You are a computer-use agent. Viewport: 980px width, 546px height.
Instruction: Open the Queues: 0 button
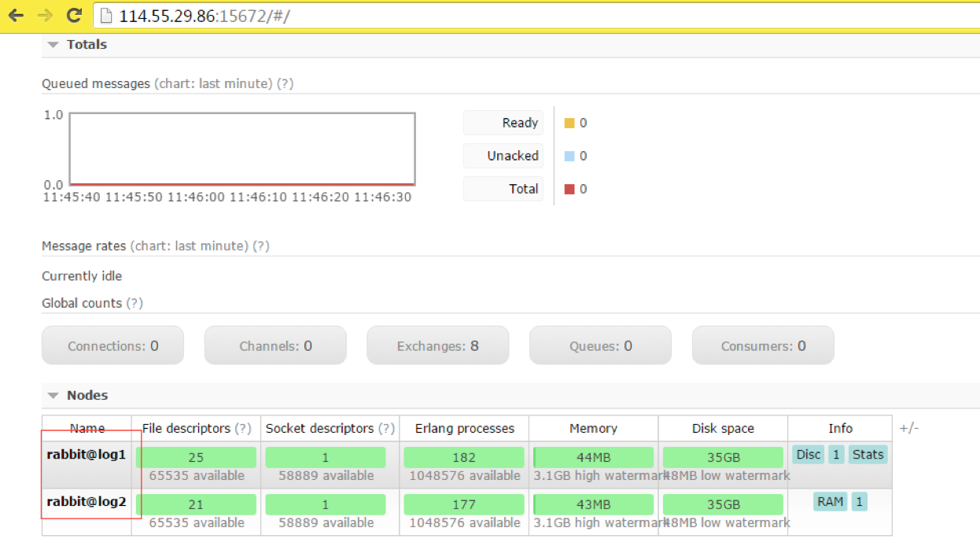tap(600, 346)
